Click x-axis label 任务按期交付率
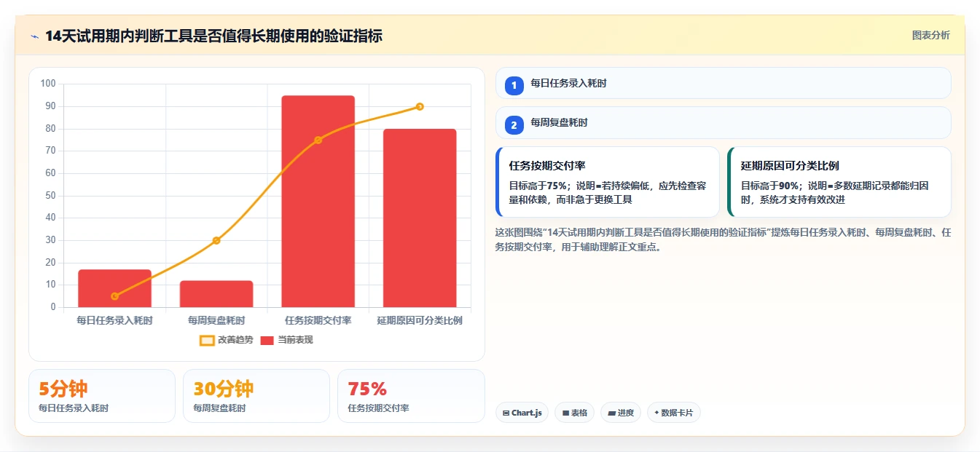This screenshot has height=452, width=980. pyautogui.click(x=318, y=320)
